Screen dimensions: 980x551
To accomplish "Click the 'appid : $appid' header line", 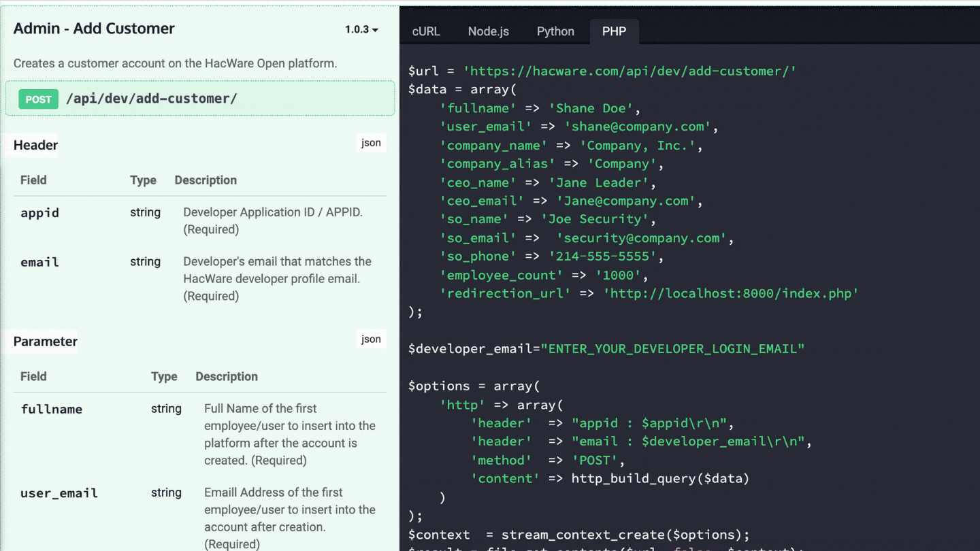I will (603, 423).
